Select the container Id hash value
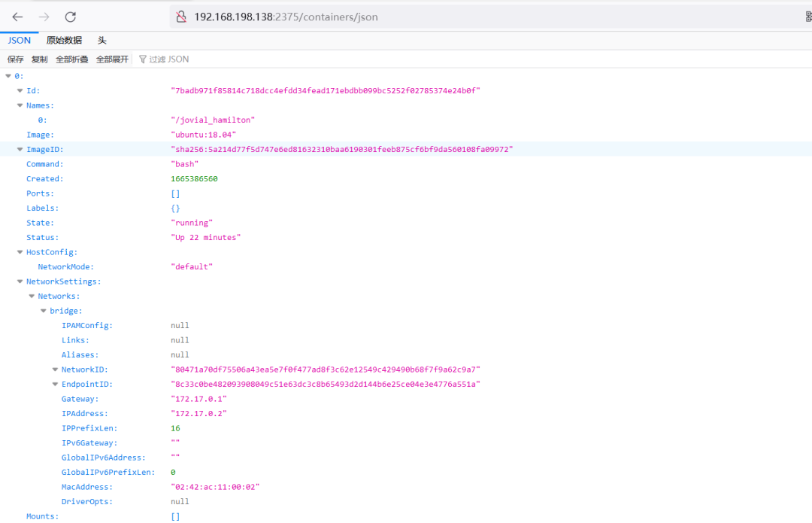812x523 pixels. coord(326,91)
